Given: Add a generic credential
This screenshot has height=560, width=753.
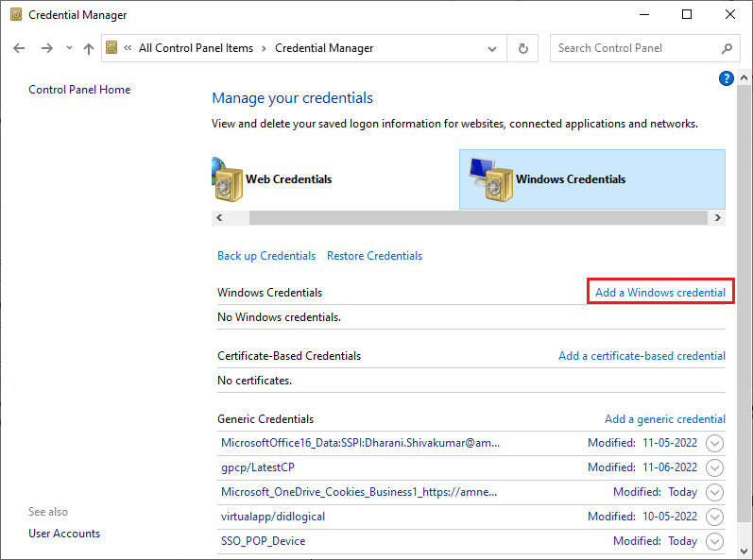Looking at the screenshot, I should (x=664, y=419).
